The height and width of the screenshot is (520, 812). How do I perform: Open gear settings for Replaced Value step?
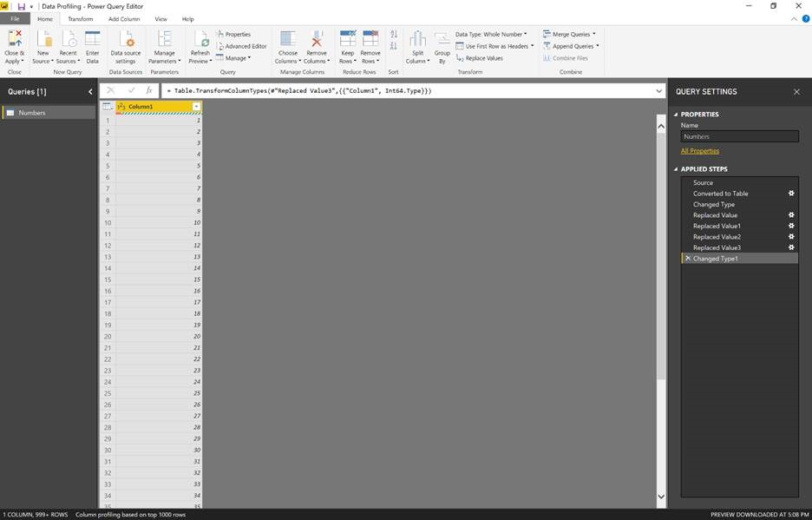pyautogui.click(x=791, y=214)
